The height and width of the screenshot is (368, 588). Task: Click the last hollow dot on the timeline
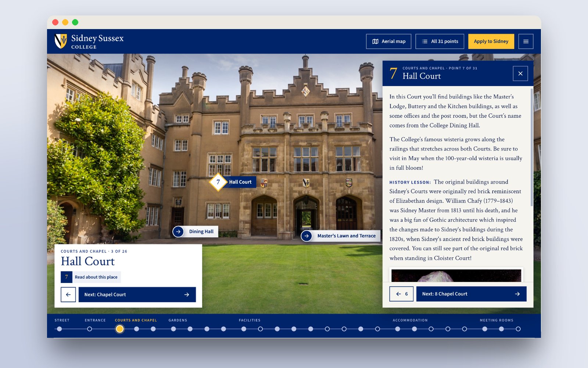point(518,329)
